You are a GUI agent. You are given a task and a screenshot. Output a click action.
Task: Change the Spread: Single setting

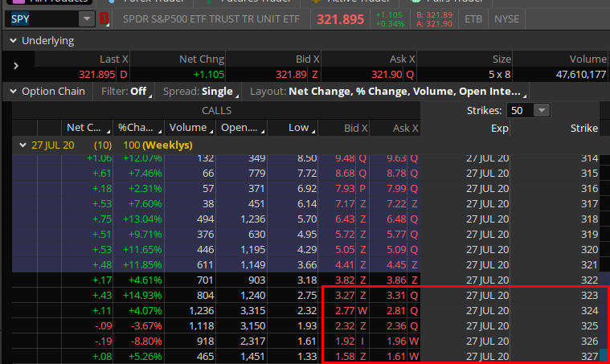[x=198, y=91]
